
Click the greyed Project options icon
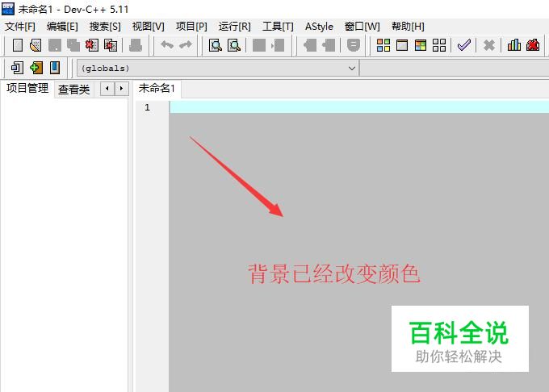coord(354,45)
